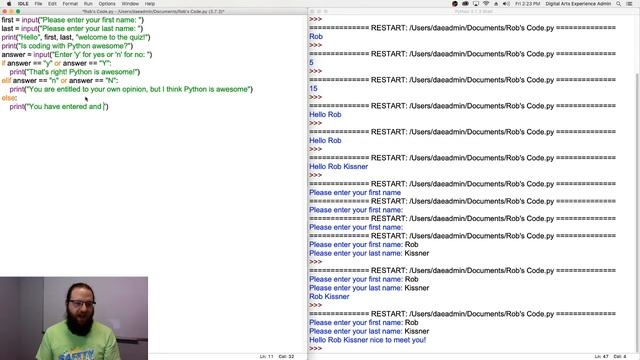Click the topmost RESTART line in shell
The image size is (640, 360).
click(x=462, y=28)
